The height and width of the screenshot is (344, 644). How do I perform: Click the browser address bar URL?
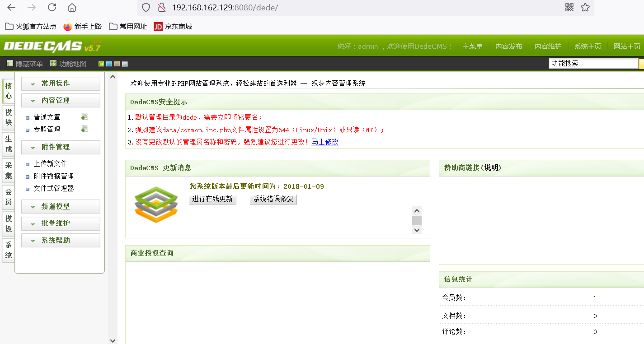225,7
